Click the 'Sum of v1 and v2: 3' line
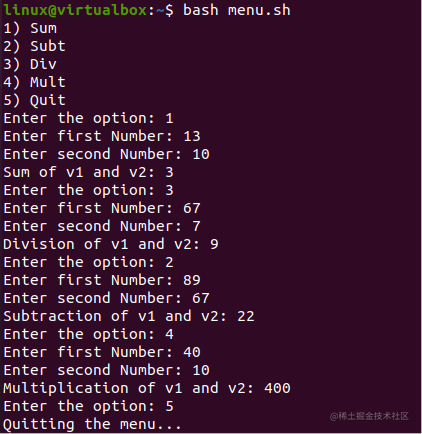 88,172
